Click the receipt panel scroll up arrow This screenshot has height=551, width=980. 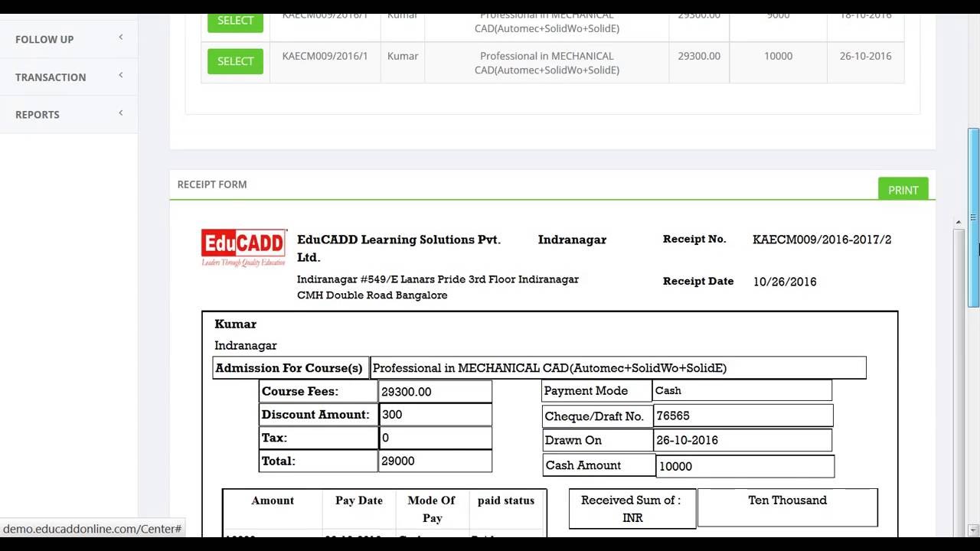959,222
